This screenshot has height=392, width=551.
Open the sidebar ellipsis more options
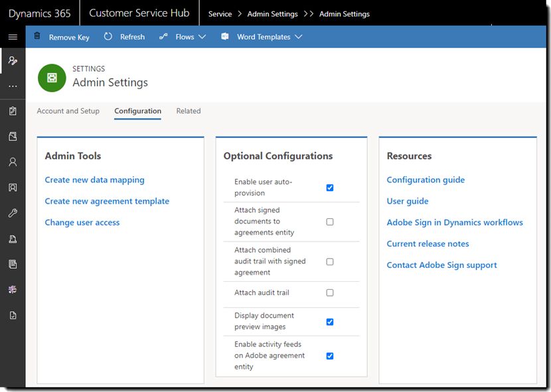point(13,86)
